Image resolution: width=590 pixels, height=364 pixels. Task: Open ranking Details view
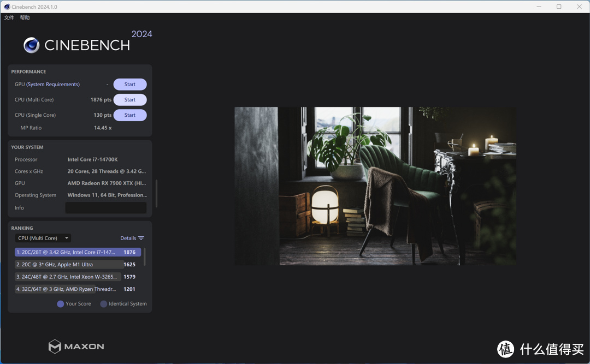[128, 238]
